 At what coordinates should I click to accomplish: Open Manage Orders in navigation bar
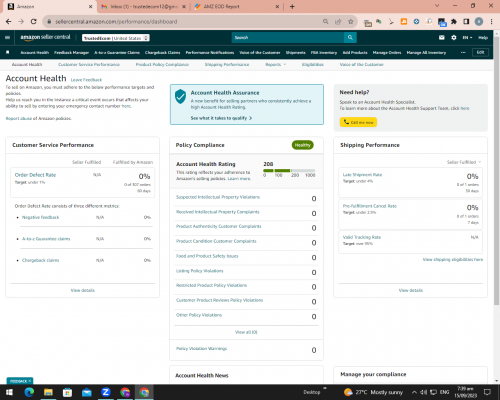(387, 52)
